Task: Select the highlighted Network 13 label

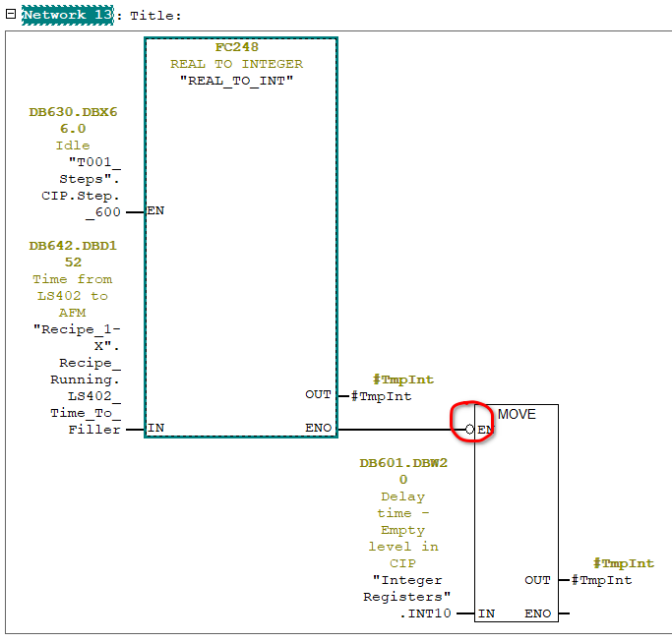Action: 67,16
